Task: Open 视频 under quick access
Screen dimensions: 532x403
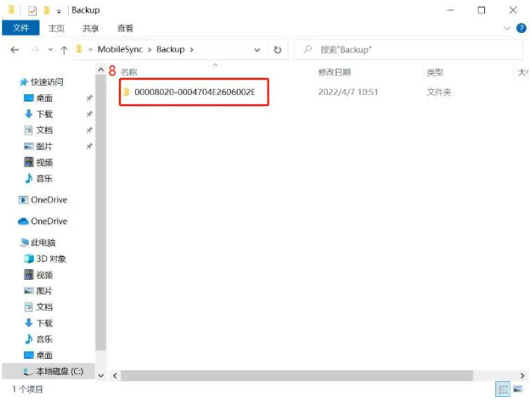Action: (x=38, y=162)
